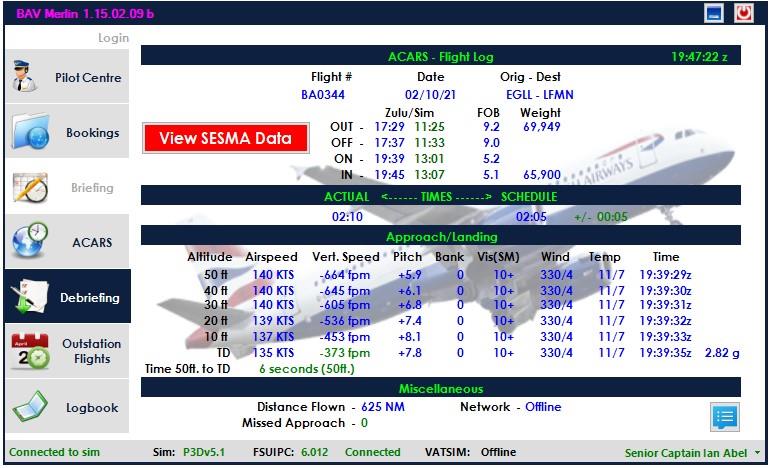Click the actual time 02:10
This screenshot has width=772, height=468.
[x=348, y=217]
